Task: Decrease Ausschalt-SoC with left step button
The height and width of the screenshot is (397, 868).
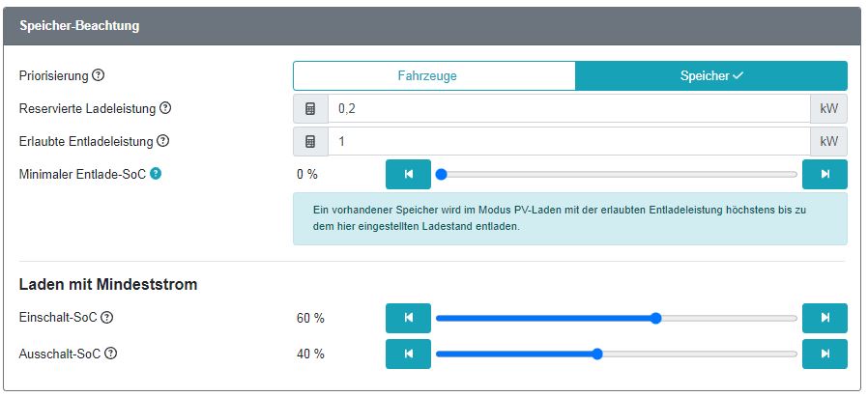Action: tap(408, 354)
